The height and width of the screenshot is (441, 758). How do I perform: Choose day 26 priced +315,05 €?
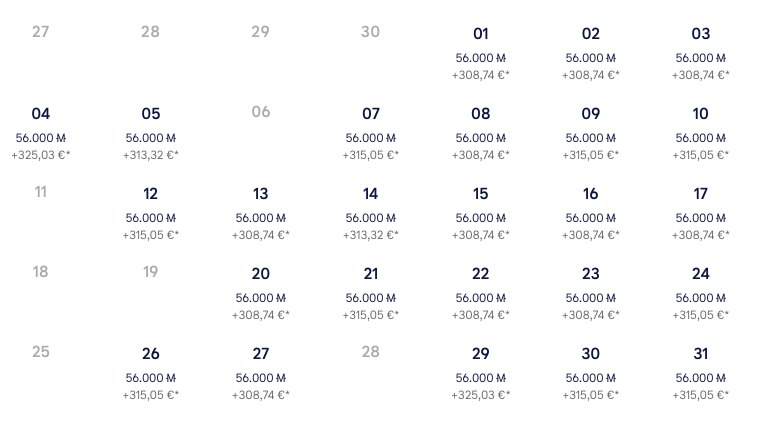151,373
